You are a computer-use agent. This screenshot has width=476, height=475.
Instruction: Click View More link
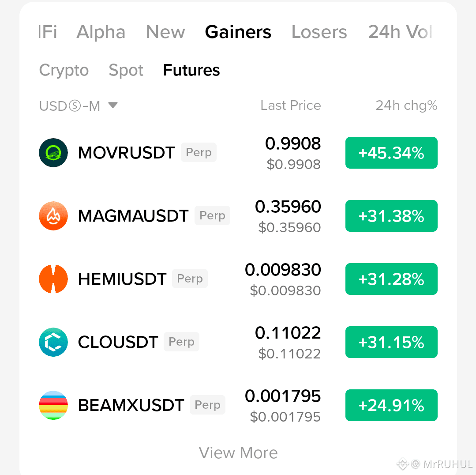(238, 453)
